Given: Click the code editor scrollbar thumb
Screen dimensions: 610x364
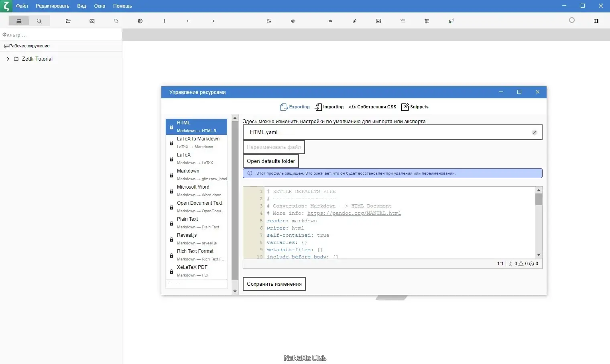Looking at the screenshot, I should pyautogui.click(x=539, y=199).
